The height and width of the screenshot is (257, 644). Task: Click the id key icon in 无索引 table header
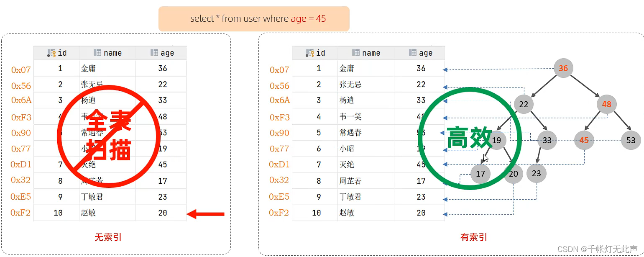tap(51, 53)
